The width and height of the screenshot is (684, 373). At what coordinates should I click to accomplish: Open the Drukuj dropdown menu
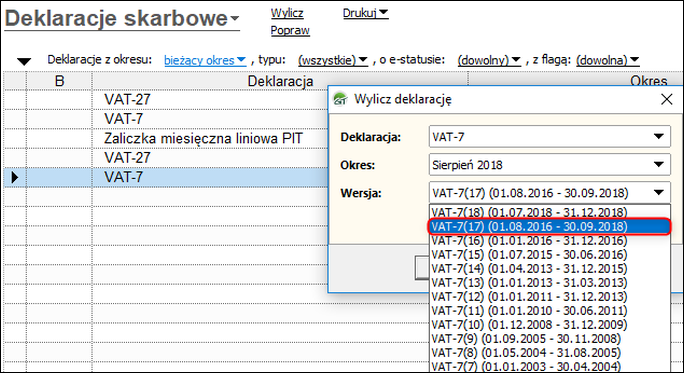366,13
